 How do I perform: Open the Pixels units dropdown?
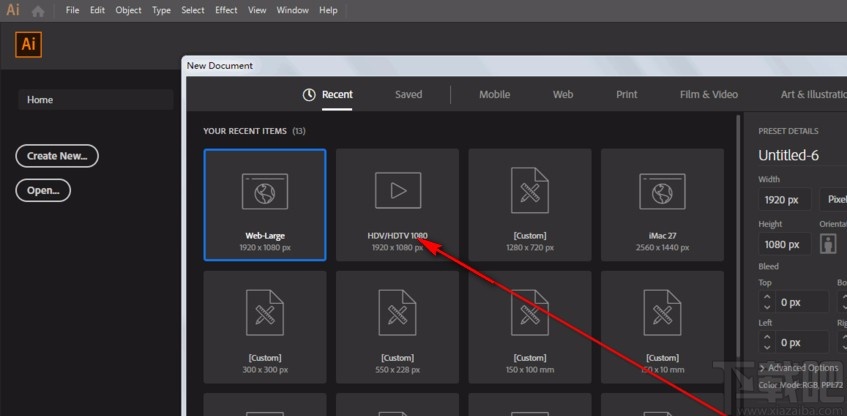(833, 199)
